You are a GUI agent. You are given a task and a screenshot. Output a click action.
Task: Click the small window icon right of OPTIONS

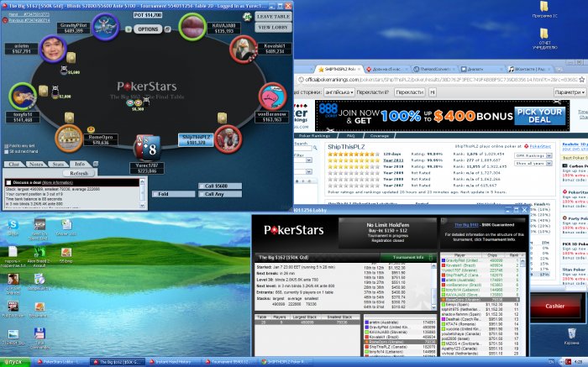point(168,29)
